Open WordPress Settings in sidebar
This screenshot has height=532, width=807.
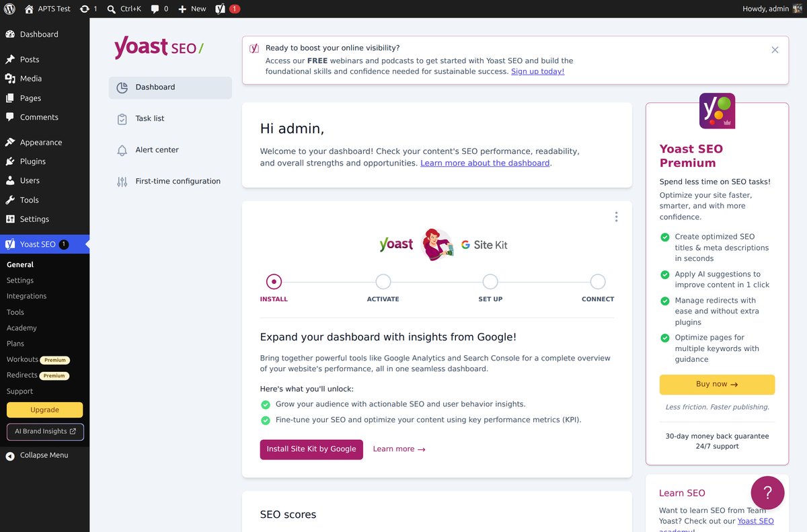44,219
